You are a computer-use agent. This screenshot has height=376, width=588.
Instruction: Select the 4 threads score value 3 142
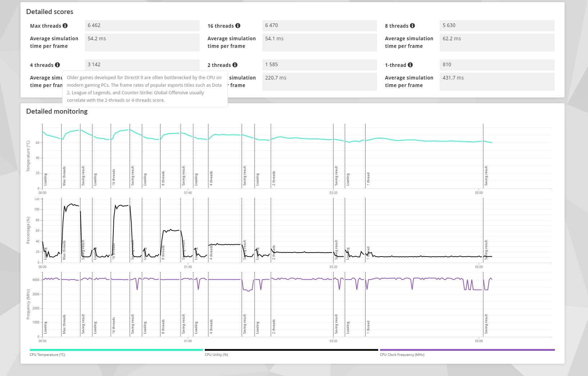click(x=142, y=65)
